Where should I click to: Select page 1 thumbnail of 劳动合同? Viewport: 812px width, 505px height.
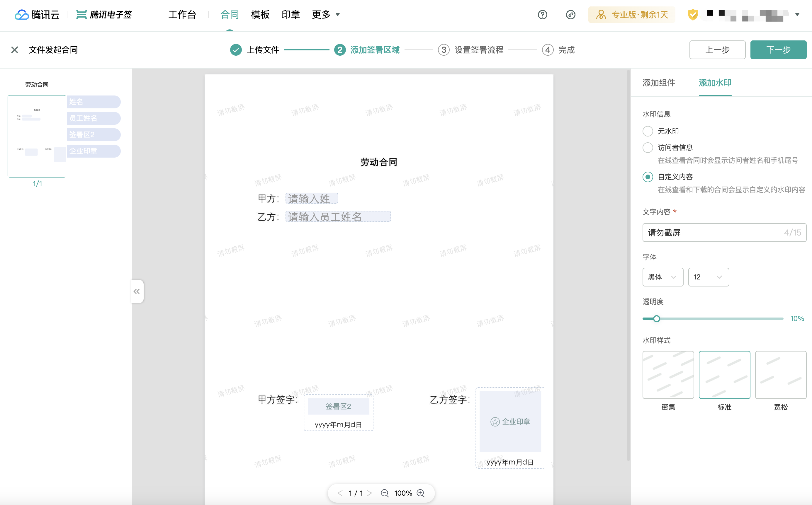click(x=37, y=136)
